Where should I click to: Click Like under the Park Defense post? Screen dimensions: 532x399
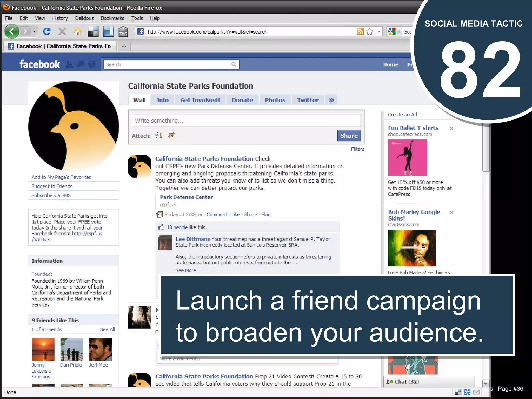(235, 215)
